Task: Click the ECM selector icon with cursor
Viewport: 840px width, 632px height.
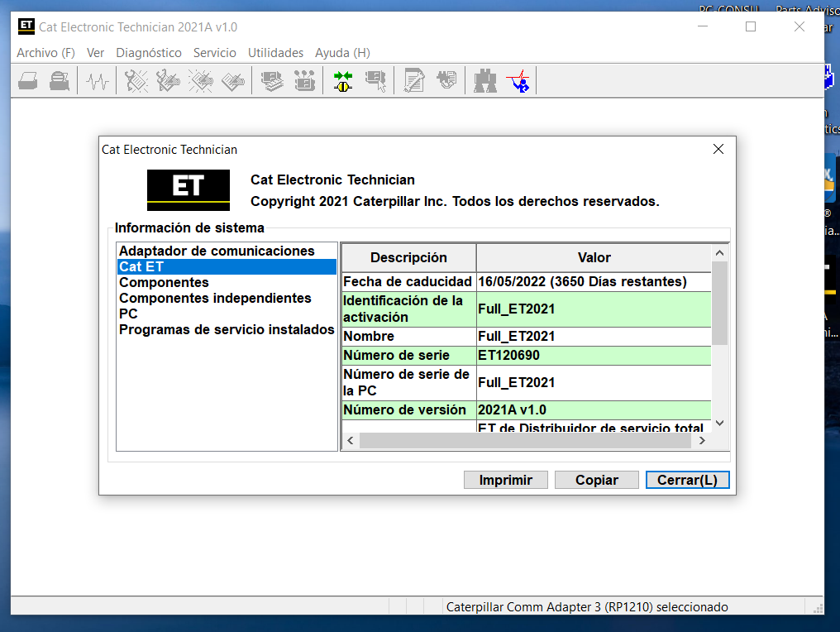Action: [x=375, y=81]
